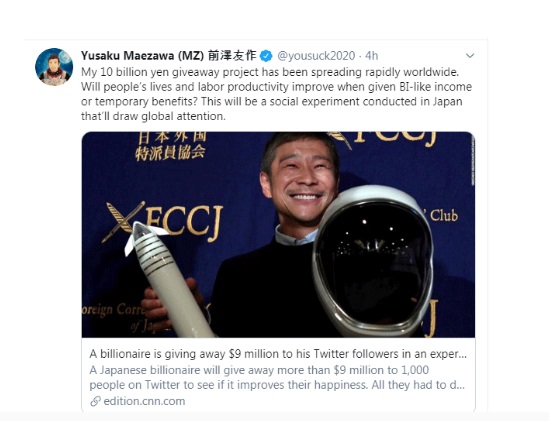Click the 'Foreign Corre' text in photo corner

(x=114, y=310)
